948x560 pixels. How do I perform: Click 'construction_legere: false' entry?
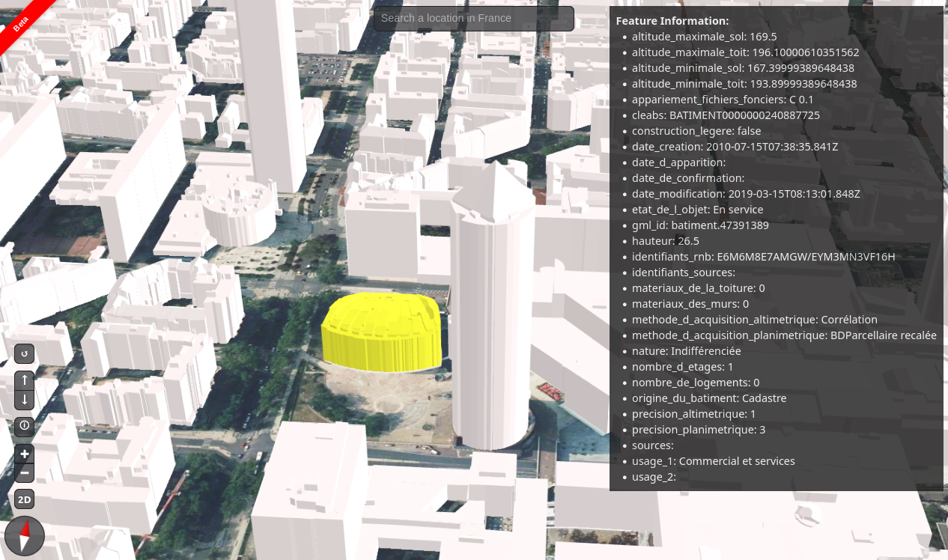[x=696, y=131]
